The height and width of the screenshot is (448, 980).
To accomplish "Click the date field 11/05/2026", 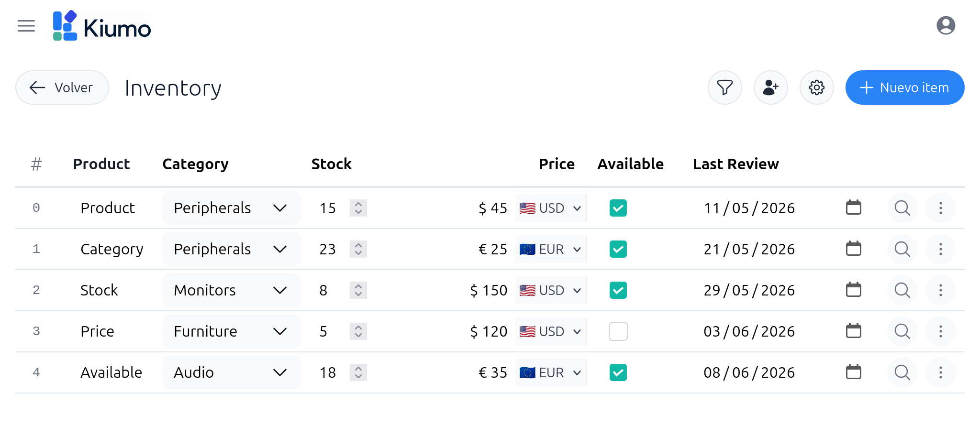I will coord(749,208).
